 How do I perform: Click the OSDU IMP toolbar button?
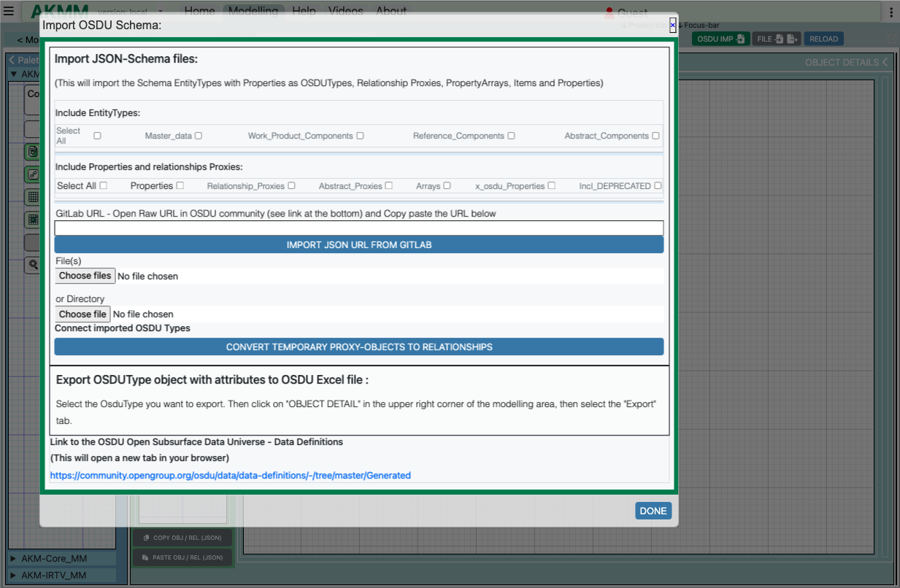click(720, 39)
